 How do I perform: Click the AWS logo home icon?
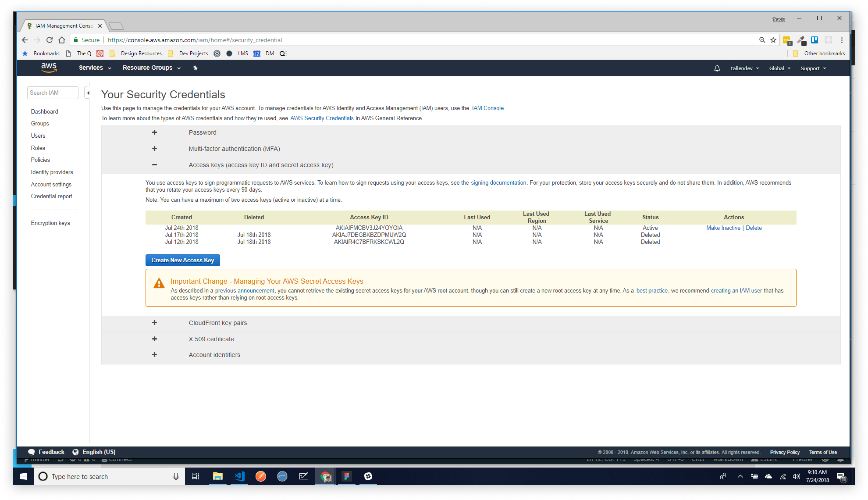(x=49, y=68)
